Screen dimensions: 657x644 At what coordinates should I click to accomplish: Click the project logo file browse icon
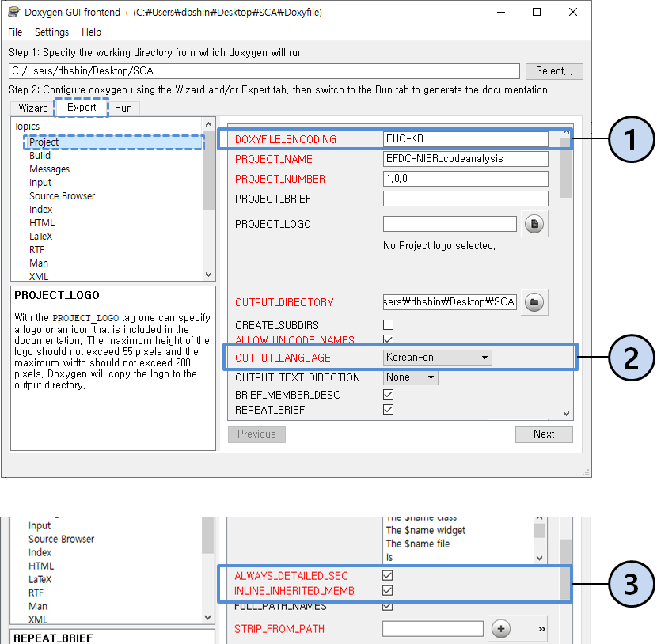coord(534,224)
